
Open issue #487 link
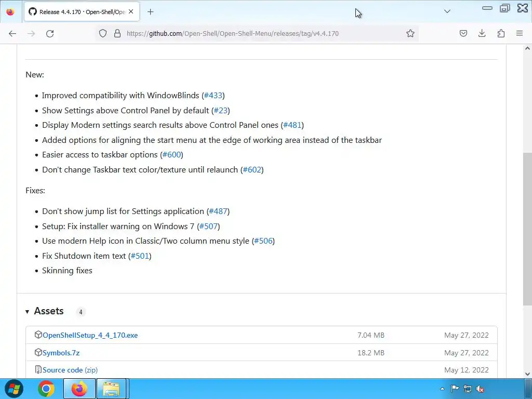[x=218, y=211]
